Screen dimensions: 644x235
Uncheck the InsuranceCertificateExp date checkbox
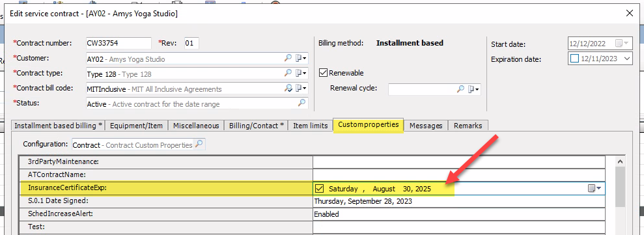point(320,189)
